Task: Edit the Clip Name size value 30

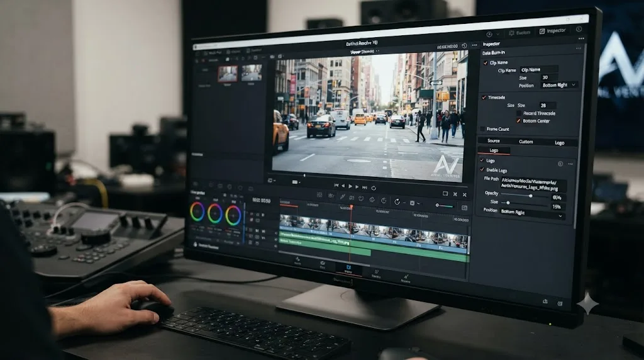Action: (x=549, y=77)
